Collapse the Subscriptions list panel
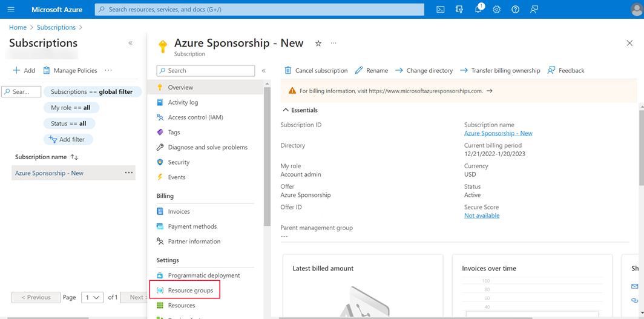The image size is (644, 319). point(130,43)
